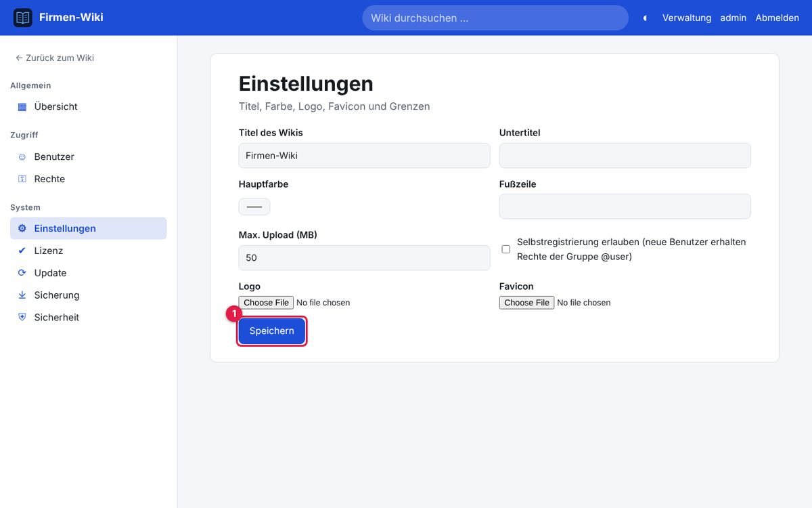Click the Firmen-Wiki title in header
This screenshot has height=508, width=812.
point(71,18)
